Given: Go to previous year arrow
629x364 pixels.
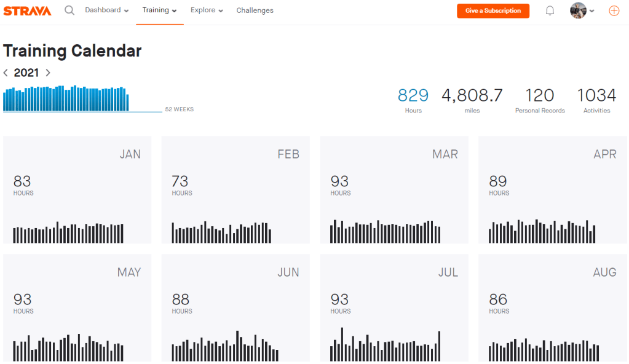Looking at the screenshot, I should 6,73.
